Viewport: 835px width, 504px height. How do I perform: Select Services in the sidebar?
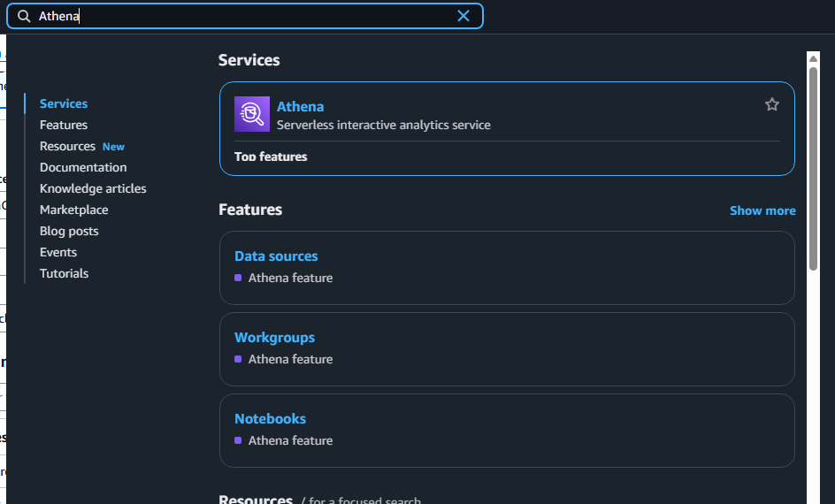(x=64, y=103)
